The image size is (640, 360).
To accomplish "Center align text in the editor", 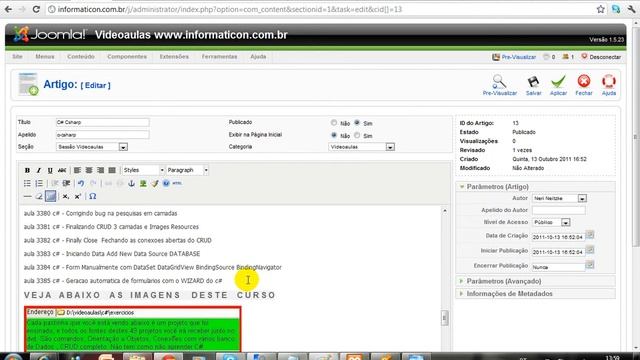I will [89, 170].
